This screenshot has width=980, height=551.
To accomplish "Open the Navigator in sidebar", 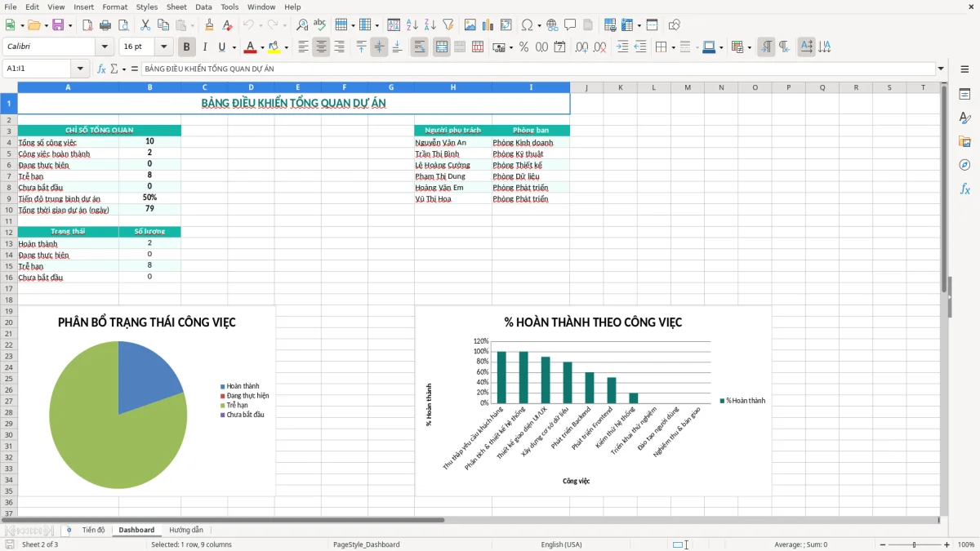I will click(x=964, y=165).
